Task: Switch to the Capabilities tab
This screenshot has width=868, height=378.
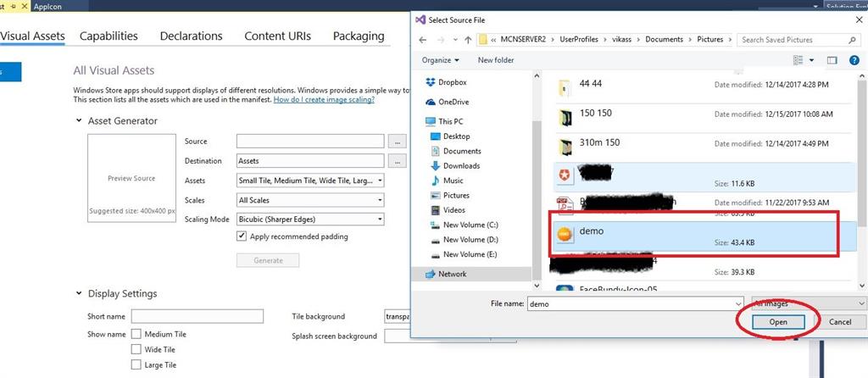Action: [108, 36]
